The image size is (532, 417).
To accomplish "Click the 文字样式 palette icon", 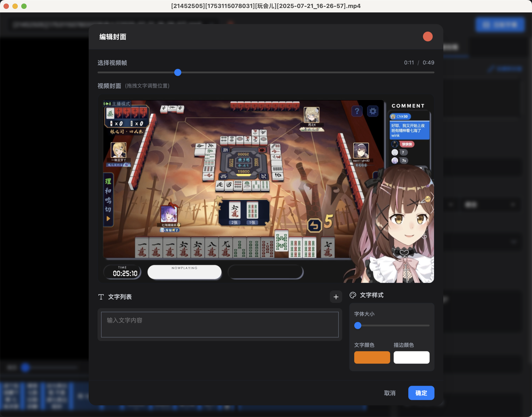I will click(352, 295).
